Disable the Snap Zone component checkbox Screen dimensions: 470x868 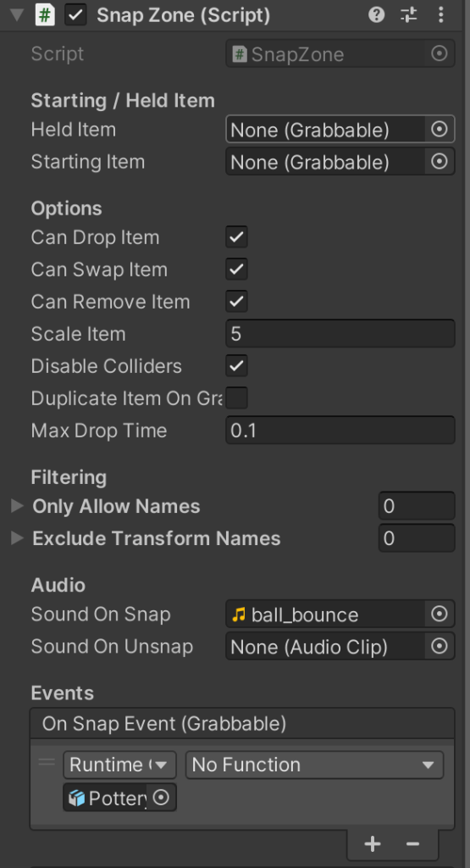pyautogui.click(x=75, y=15)
